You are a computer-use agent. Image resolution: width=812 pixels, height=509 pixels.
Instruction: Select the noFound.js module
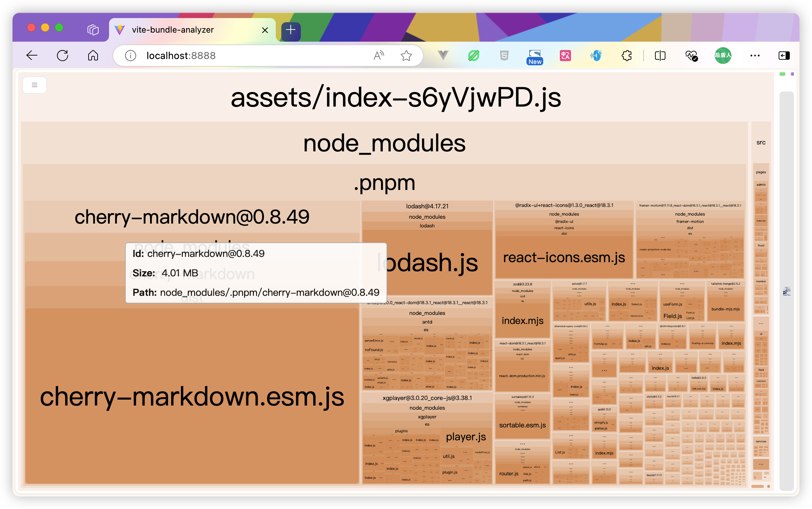coord(374,350)
